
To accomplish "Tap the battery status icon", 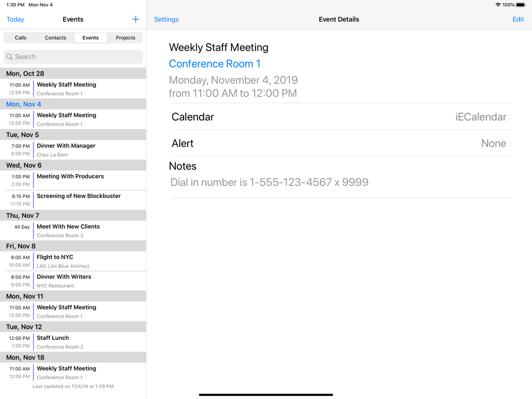I will (521, 5).
